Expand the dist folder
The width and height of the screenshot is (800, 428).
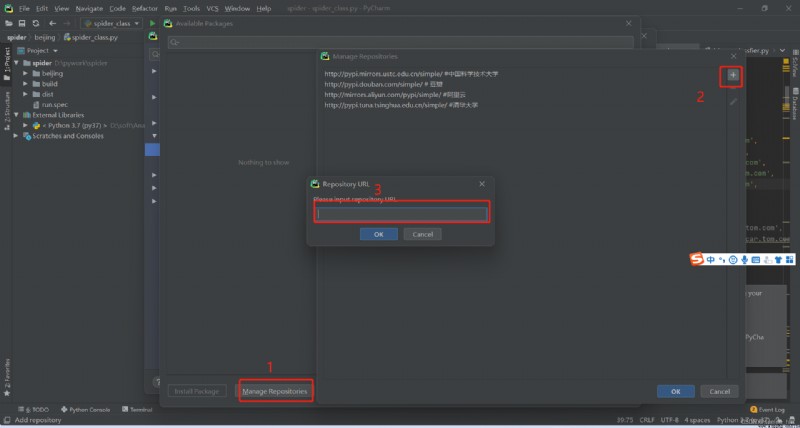[25, 94]
